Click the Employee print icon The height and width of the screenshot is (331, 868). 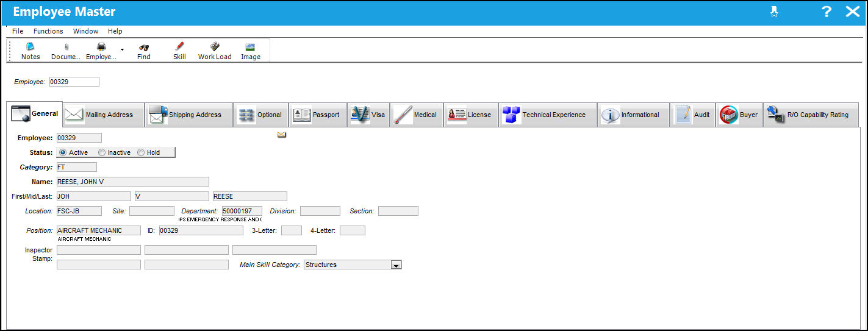click(101, 51)
